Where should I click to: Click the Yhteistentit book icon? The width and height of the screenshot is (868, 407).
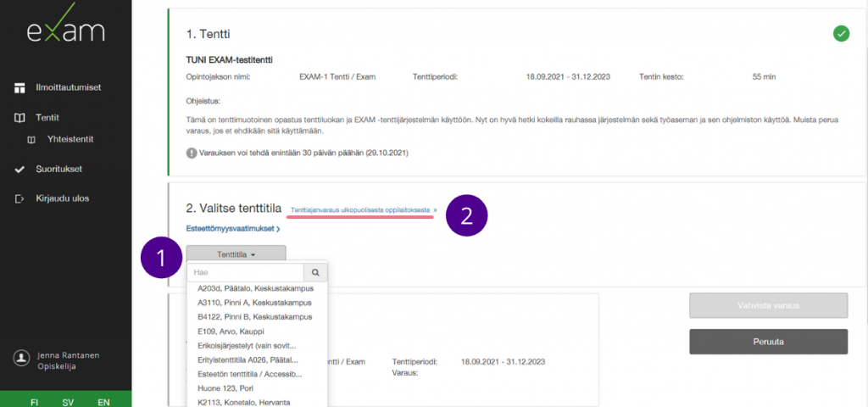tap(31, 139)
